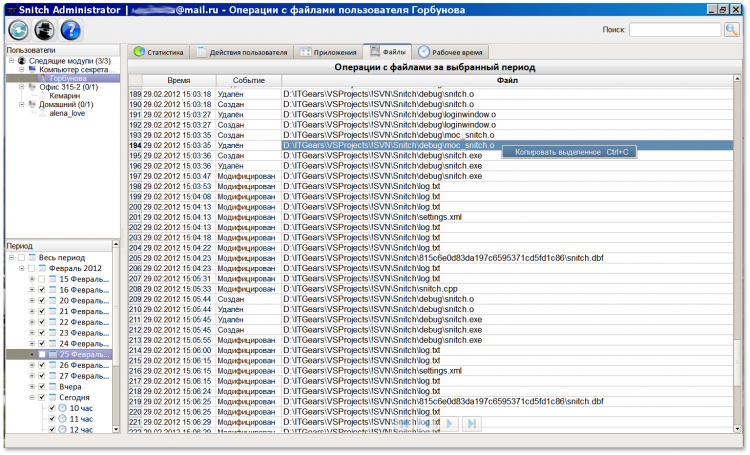Click the calendar icon beside Февраль 2012
The image size is (750, 455).
[42, 268]
